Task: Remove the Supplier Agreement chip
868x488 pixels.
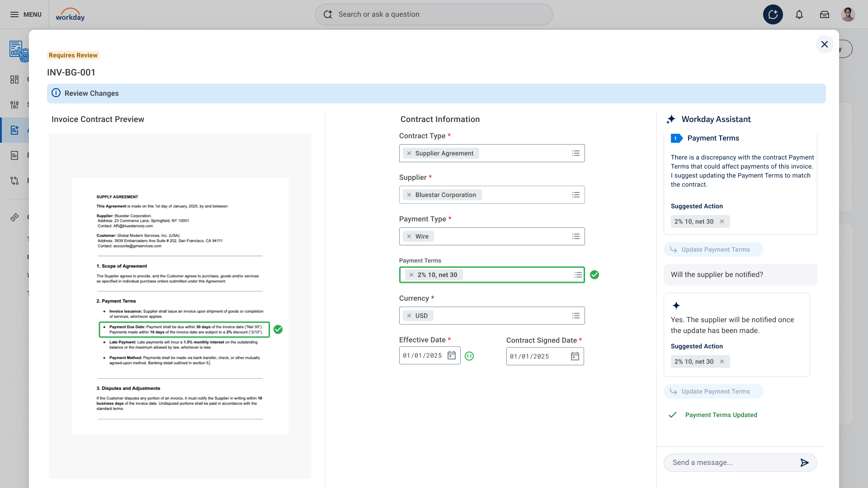Action: (409, 153)
